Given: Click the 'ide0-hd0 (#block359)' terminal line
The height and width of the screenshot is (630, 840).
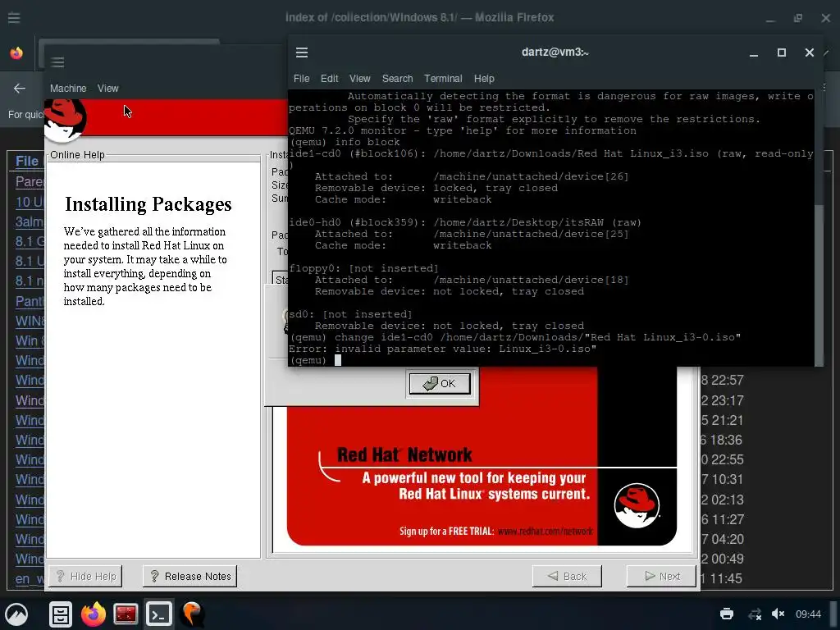Looking at the screenshot, I should 465,222.
